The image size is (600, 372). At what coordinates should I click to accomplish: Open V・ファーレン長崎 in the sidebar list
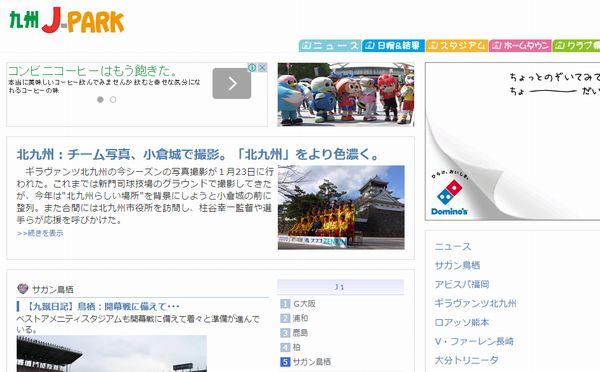pos(474,341)
